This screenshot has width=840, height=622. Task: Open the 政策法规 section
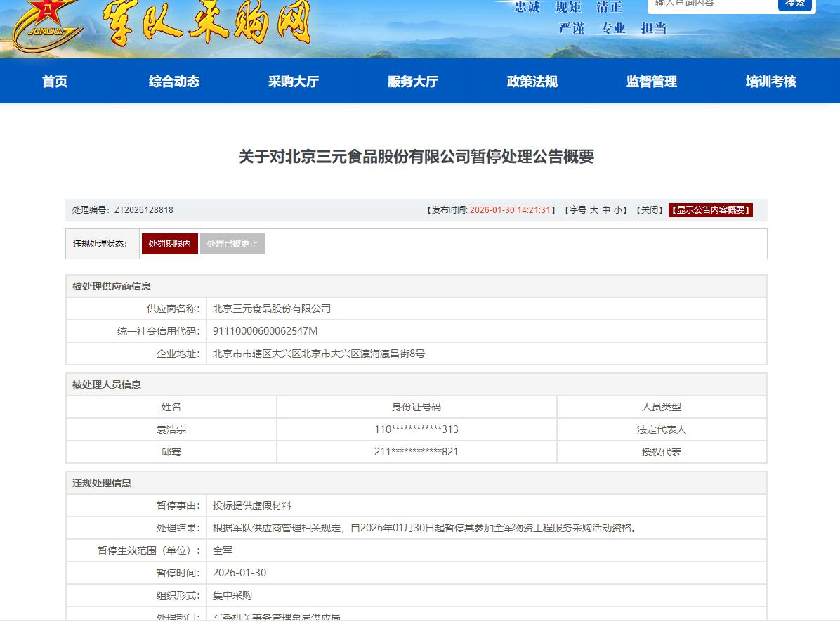coord(532,82)
